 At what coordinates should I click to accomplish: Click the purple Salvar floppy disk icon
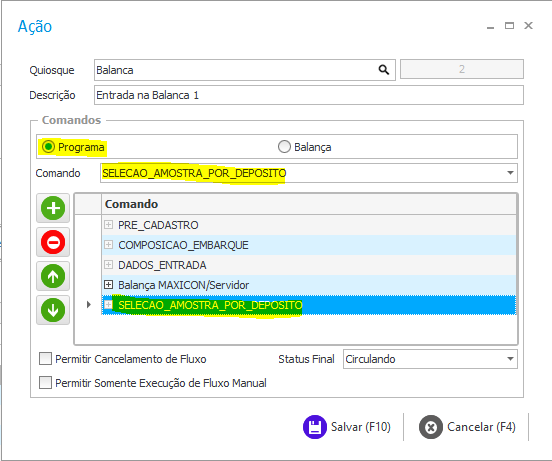tap(315, 427)
